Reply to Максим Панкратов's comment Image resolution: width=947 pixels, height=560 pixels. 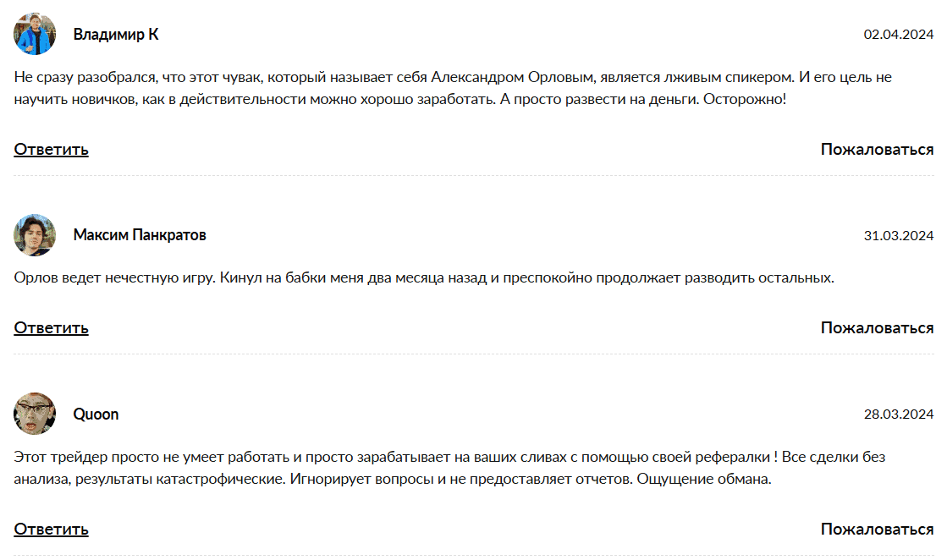pyautogui.click(x=51, y=328)
